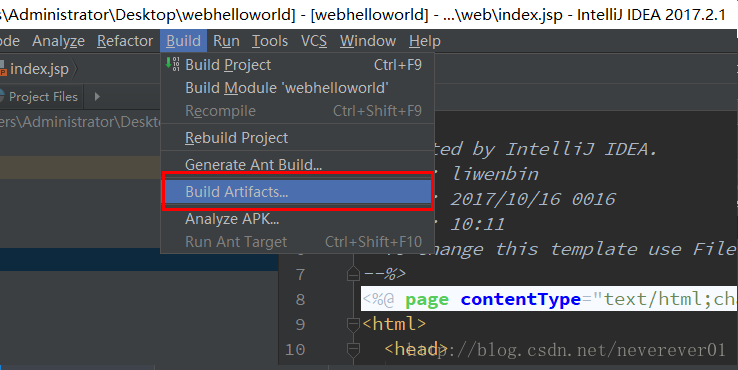Image resolution: width=738 pixels, height=370 pixels.
Task: Click the word 'page' on line 8
Action: coord(426,299)
